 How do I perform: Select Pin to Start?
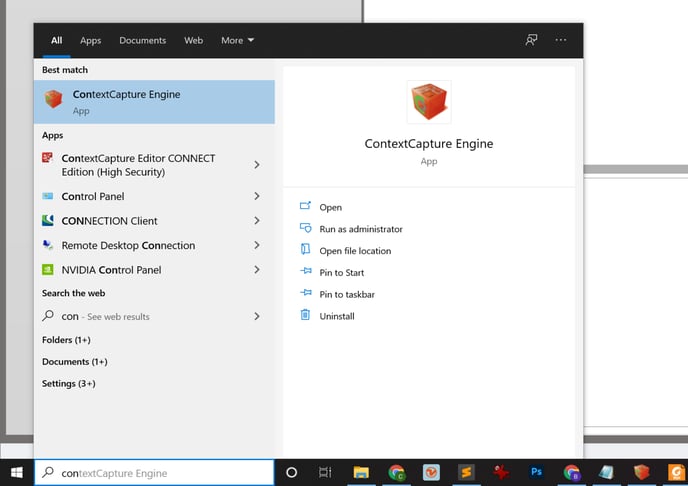tap(341, 273)
